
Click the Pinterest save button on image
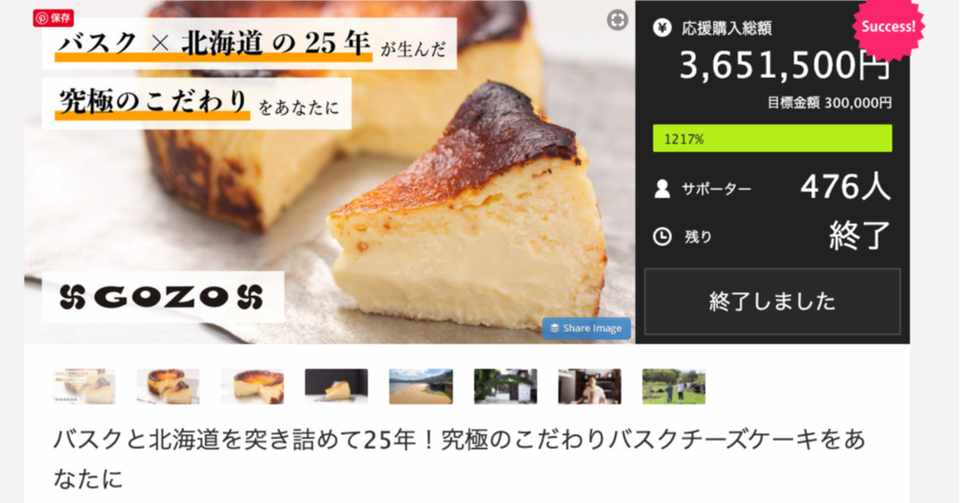(53, 18)
